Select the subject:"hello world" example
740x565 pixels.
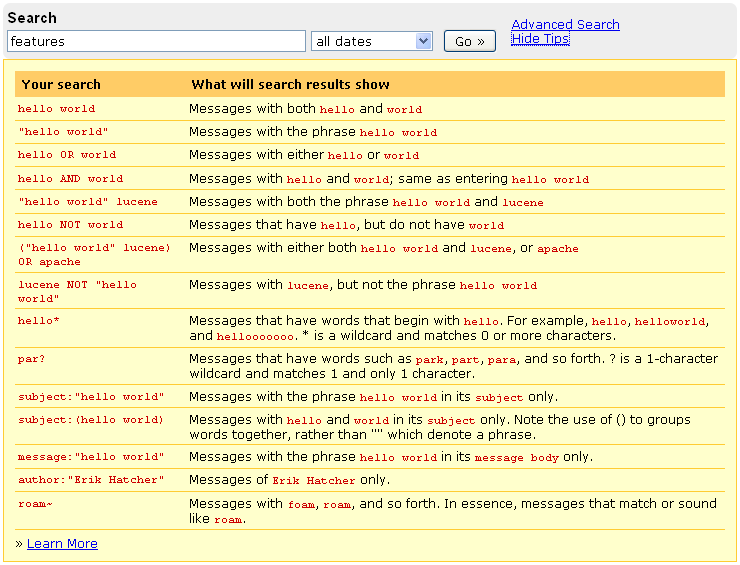pyautogui.click(x=90, y=397)
